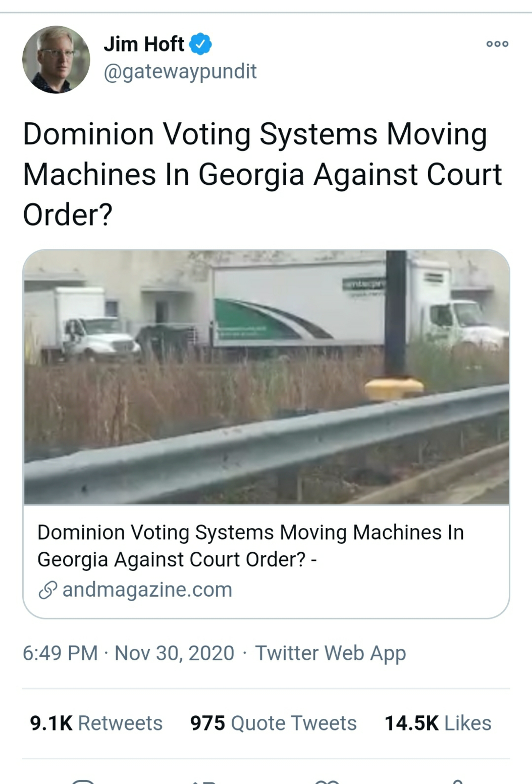Open the Jim Hoft display name
Screen dimensions: 532x784
point(144,44)
